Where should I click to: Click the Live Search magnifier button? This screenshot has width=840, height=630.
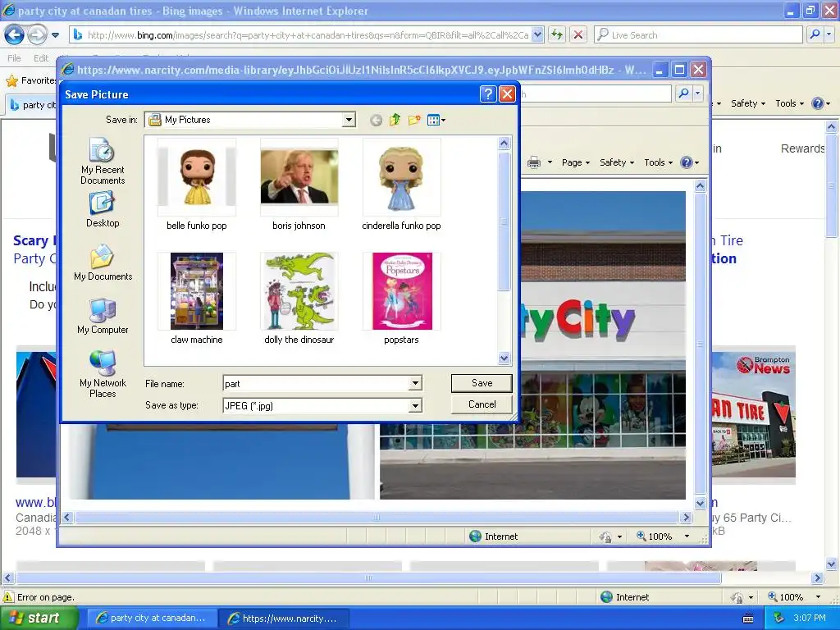tap(815, 34)
